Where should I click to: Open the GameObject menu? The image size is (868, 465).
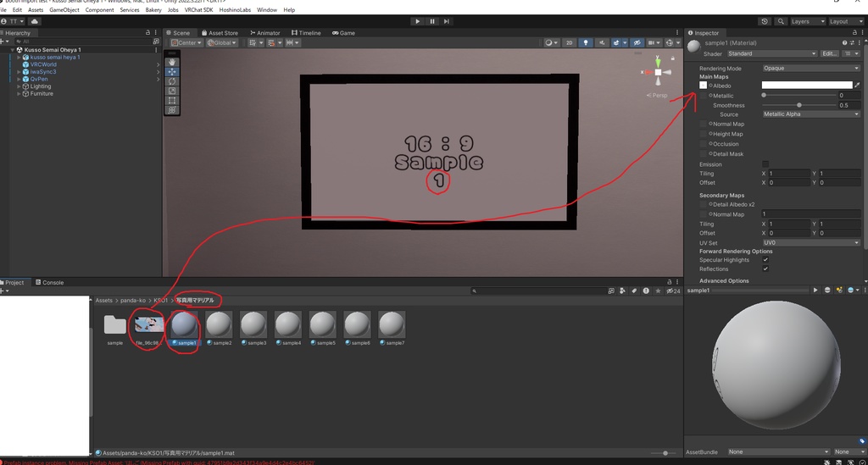pos(64,10)
